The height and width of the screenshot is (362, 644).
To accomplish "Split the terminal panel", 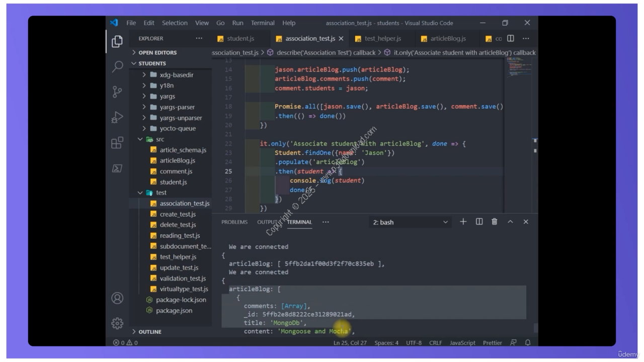I will pyautogui.click(x=479, y=222).
